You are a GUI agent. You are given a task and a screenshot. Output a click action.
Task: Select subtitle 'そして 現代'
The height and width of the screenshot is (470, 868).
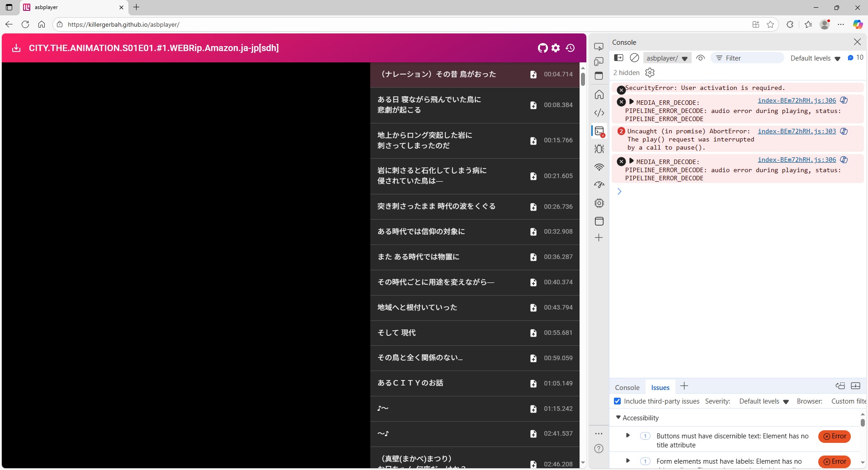tap(475, 333)
